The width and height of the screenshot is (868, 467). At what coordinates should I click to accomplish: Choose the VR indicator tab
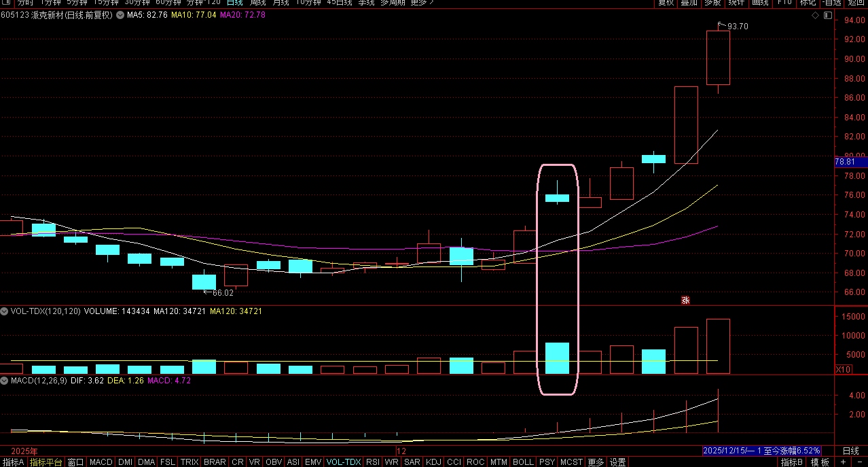255,462
